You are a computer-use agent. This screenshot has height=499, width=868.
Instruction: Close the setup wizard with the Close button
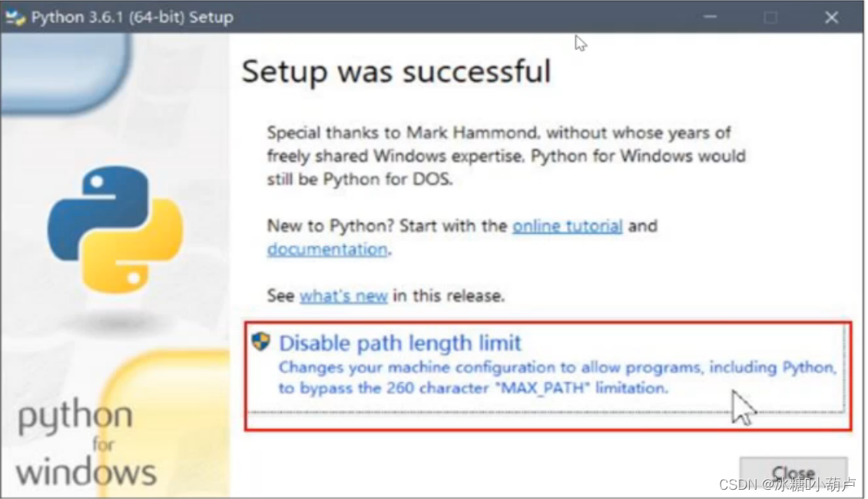pos(794,472)
